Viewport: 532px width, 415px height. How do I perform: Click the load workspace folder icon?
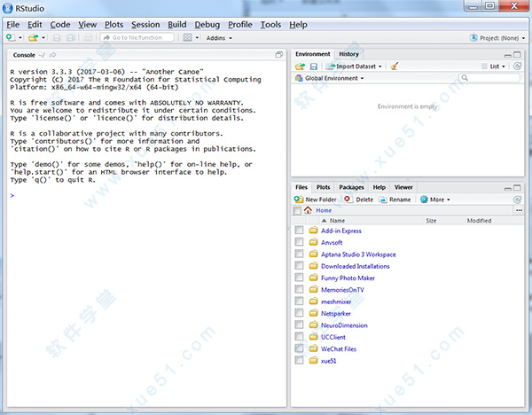tap(300, 67)
